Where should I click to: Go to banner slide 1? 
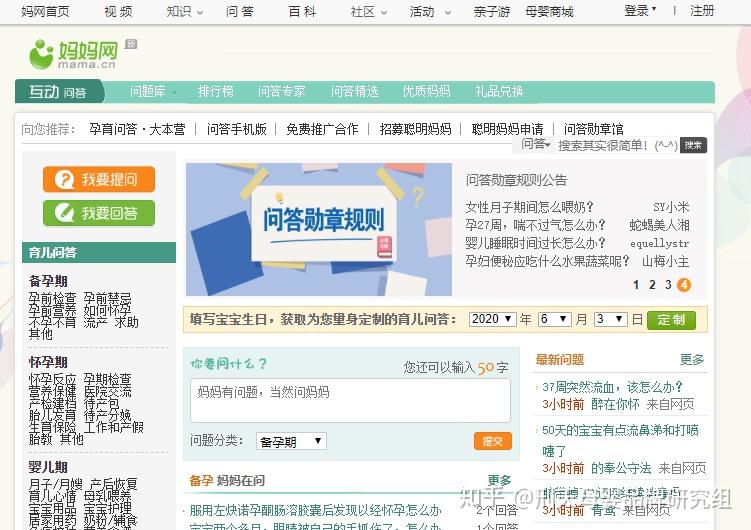tap(636, 285)
